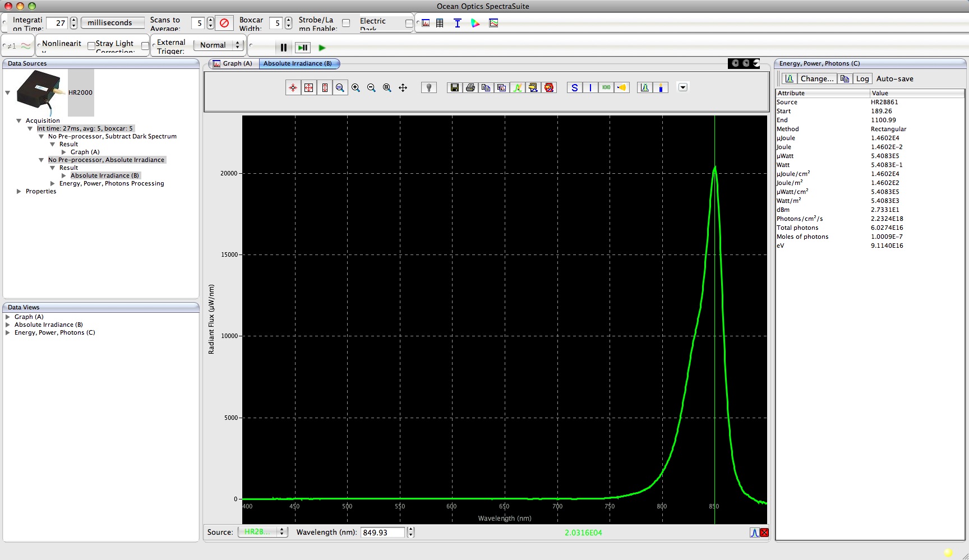Image resolution: width=969 pixels, height=560 pixels.
Task: Expand Graph (A) in Data Views panel
Action: (8, 317)
